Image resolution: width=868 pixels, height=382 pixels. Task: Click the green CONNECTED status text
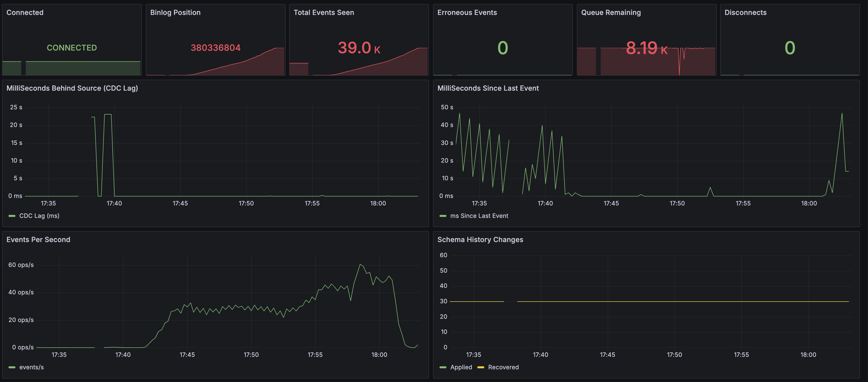click(72, 48)
